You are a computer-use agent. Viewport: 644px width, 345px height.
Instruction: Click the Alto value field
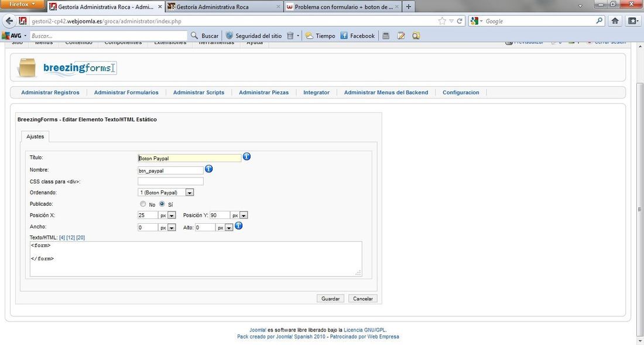(x=205, y=227)
